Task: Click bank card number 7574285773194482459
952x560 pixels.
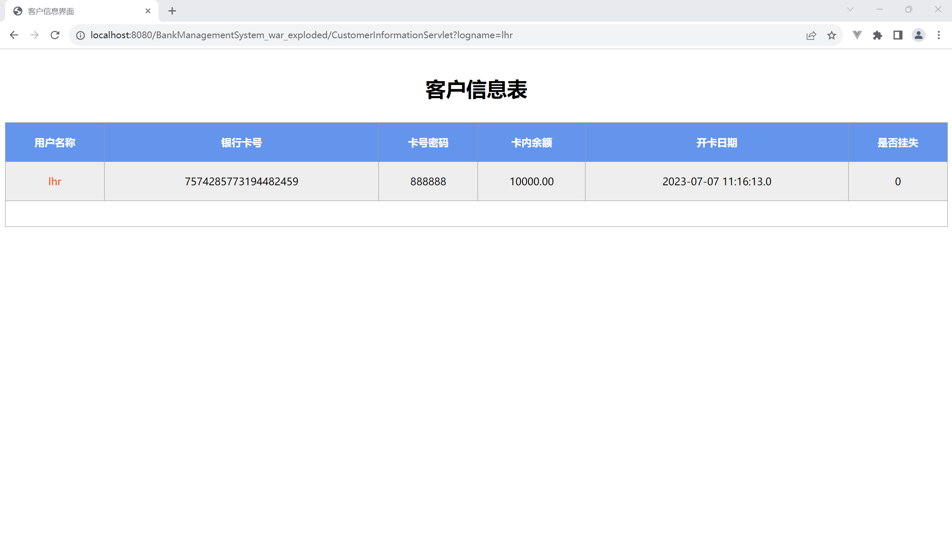Action: [x=241, y=181]
